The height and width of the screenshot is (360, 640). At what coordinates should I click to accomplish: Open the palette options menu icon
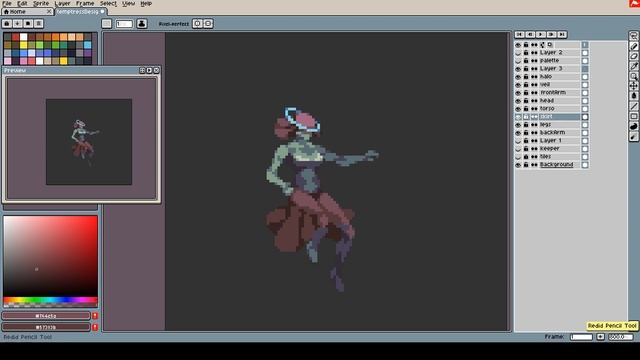click(x=39, y=24)
